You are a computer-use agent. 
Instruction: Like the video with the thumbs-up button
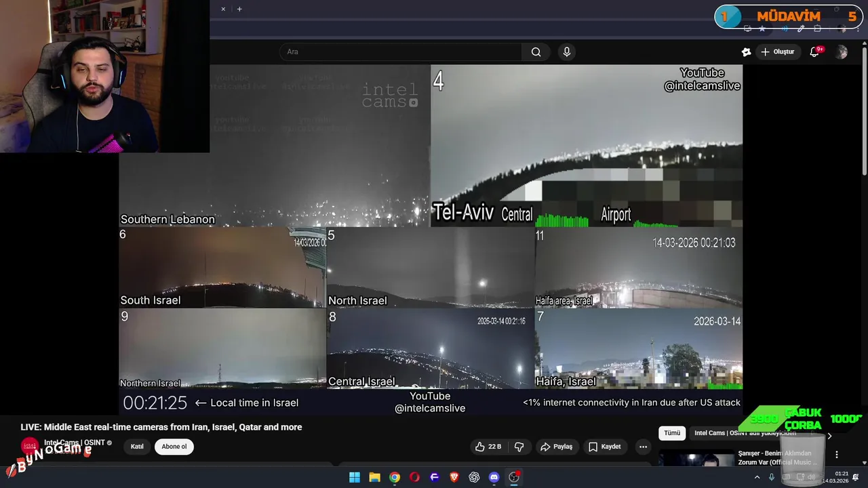point(488,447)
